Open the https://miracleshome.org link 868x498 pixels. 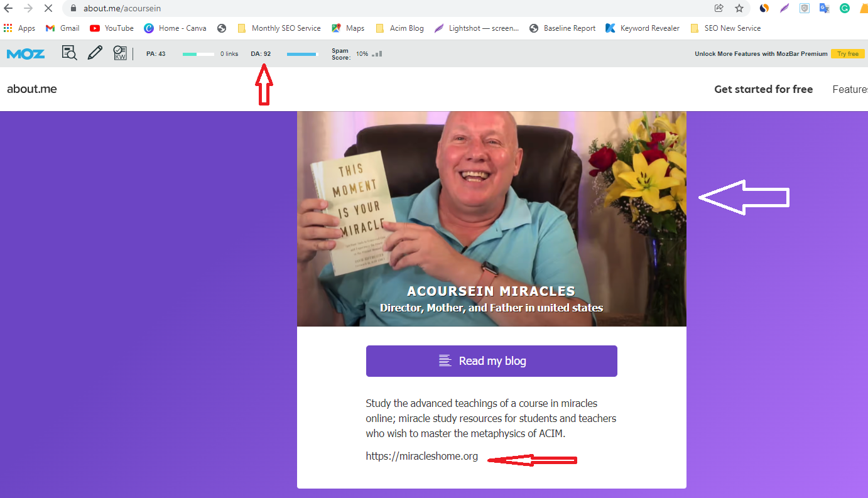pos(422,457)
